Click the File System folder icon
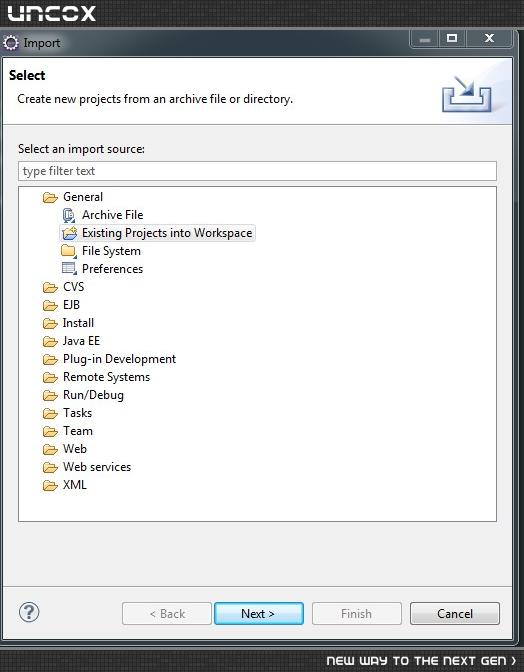The image size is (524, 672). pos(69,251)
